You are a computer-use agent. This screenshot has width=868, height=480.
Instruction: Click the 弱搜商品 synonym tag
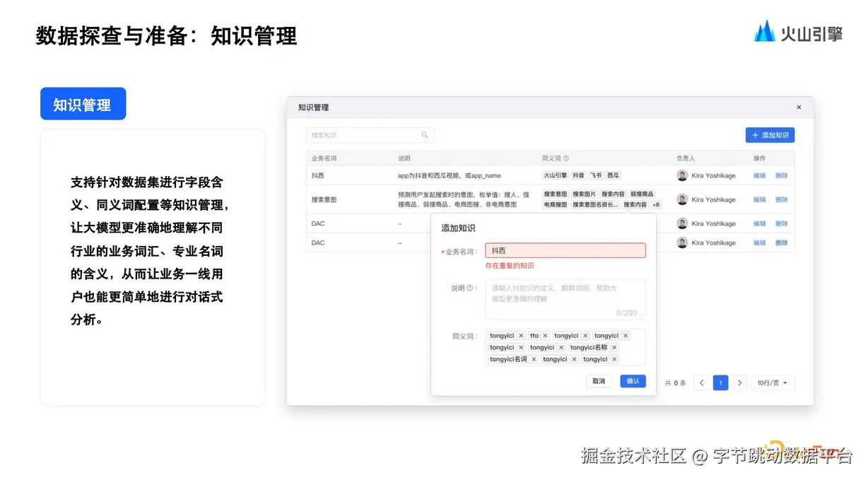pyautogui.click(x=642, y=194)
